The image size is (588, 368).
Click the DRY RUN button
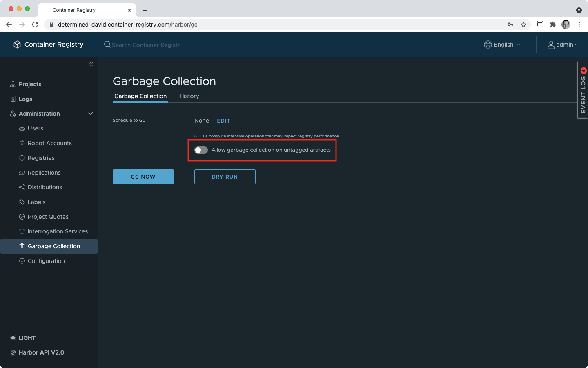click(x=225, y=177)
